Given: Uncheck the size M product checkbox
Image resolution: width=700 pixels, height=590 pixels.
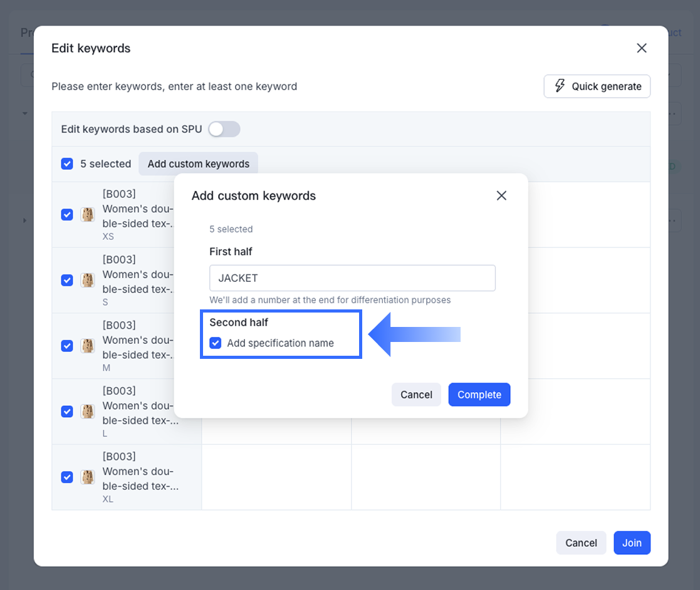Looking at the screenshot, I should (67, 346).
